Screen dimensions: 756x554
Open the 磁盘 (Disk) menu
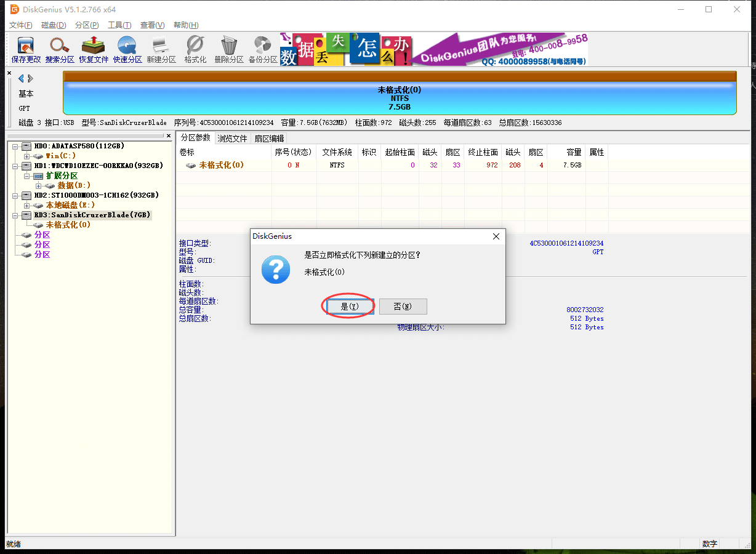(x=54, y=25)
